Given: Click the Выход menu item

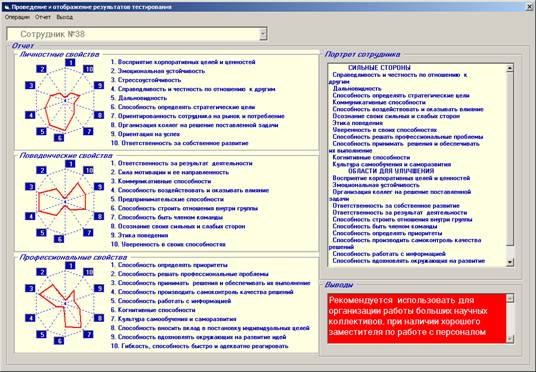Looking at the screenshot, I should [65, 17].
